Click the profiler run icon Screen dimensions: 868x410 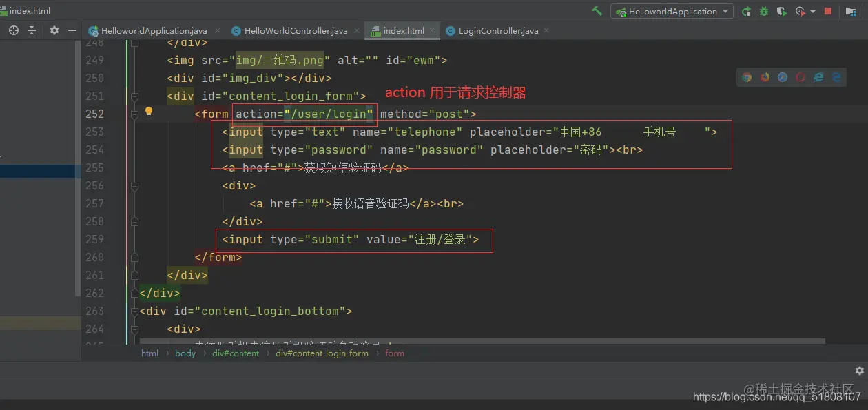800,11
